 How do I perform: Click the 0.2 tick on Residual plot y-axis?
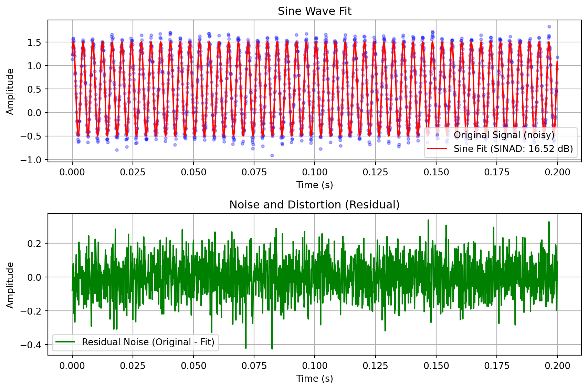[x=34, y=244]
